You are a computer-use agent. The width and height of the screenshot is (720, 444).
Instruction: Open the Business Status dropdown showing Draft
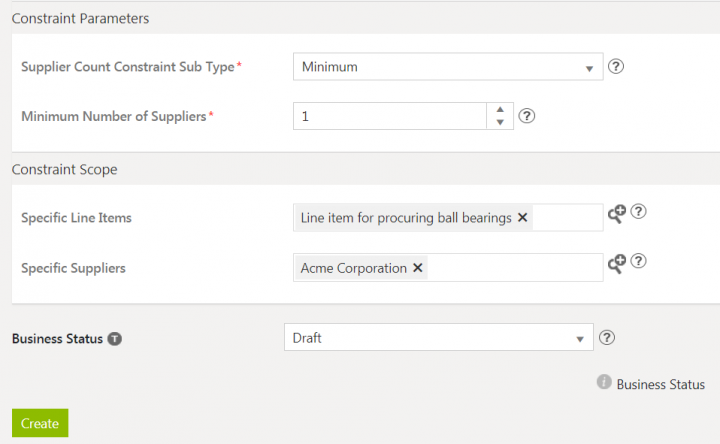point(578,339)
